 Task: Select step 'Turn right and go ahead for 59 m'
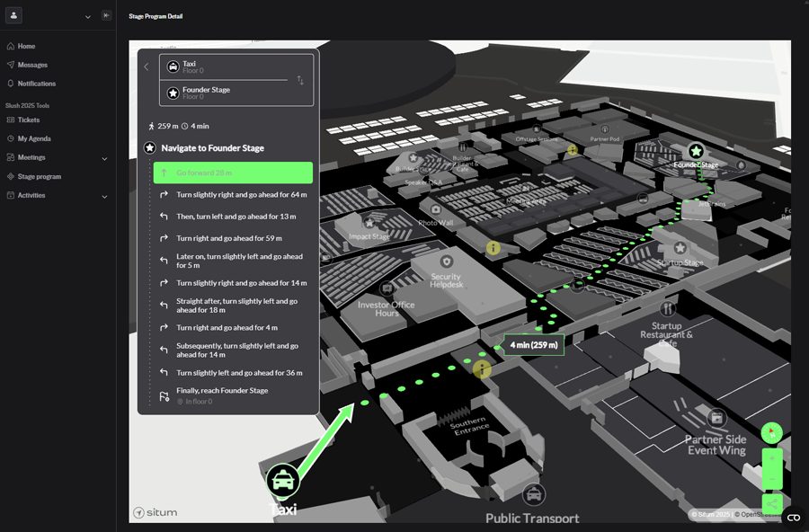point(233,238)
